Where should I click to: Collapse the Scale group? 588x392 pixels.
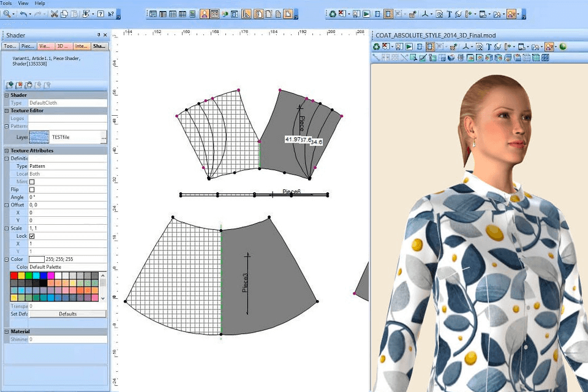[7, 228]
